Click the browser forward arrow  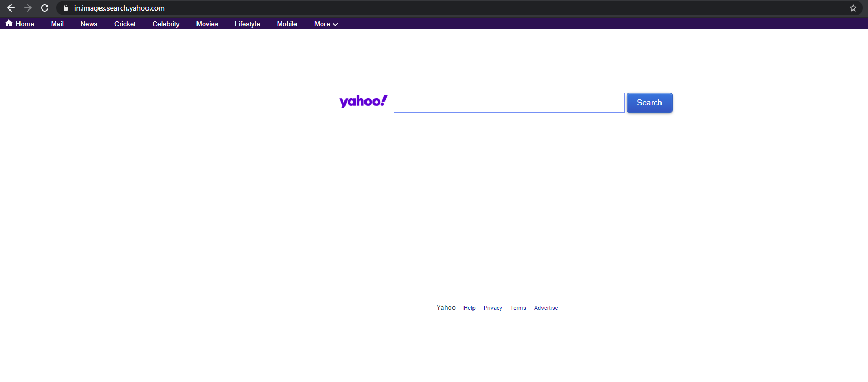coord(28,8)
